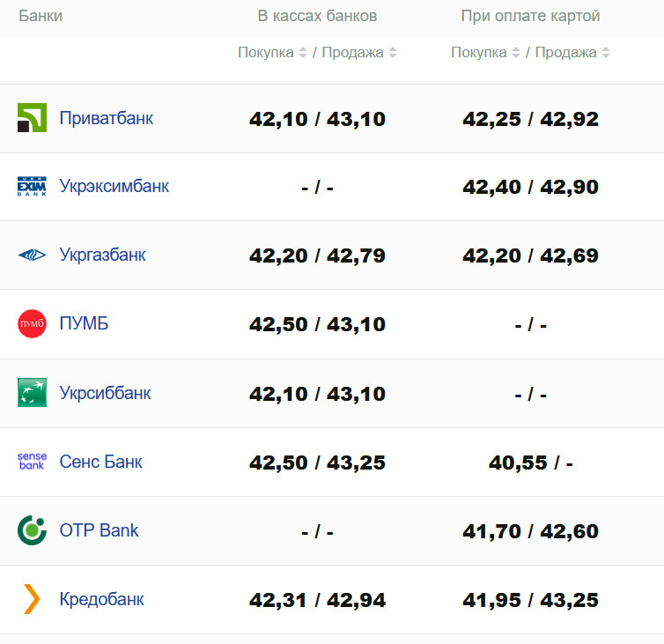The height and width of the screenshot is (644, 664).
Task: Click the Privatbank green logo icon
Action: tap(32, 118)
